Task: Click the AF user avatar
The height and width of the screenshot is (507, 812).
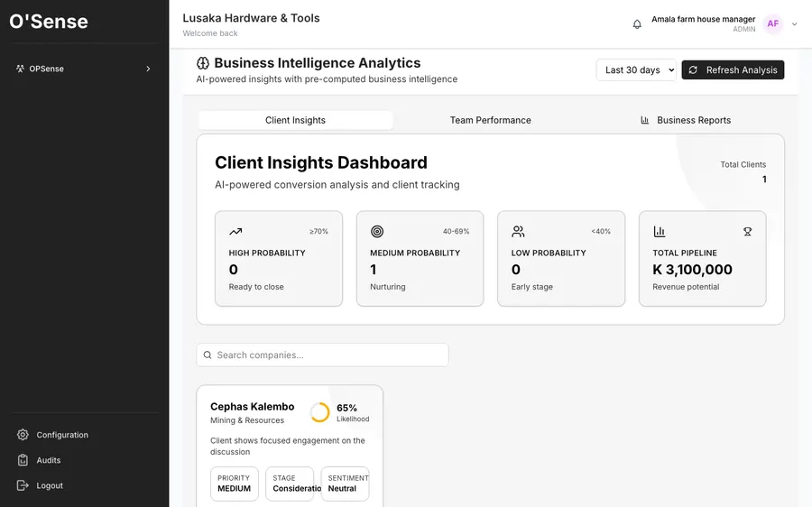Action: [772, 23]
